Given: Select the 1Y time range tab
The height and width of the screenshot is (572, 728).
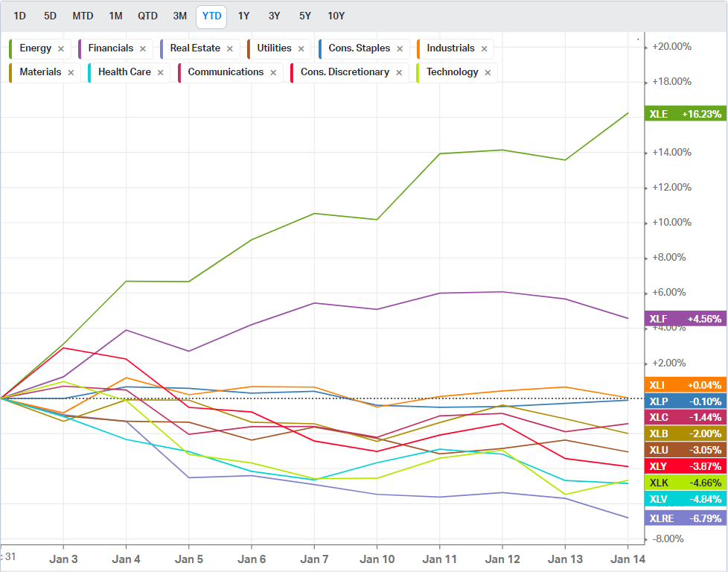Looking at the screenshot, I should click(243, 16).
